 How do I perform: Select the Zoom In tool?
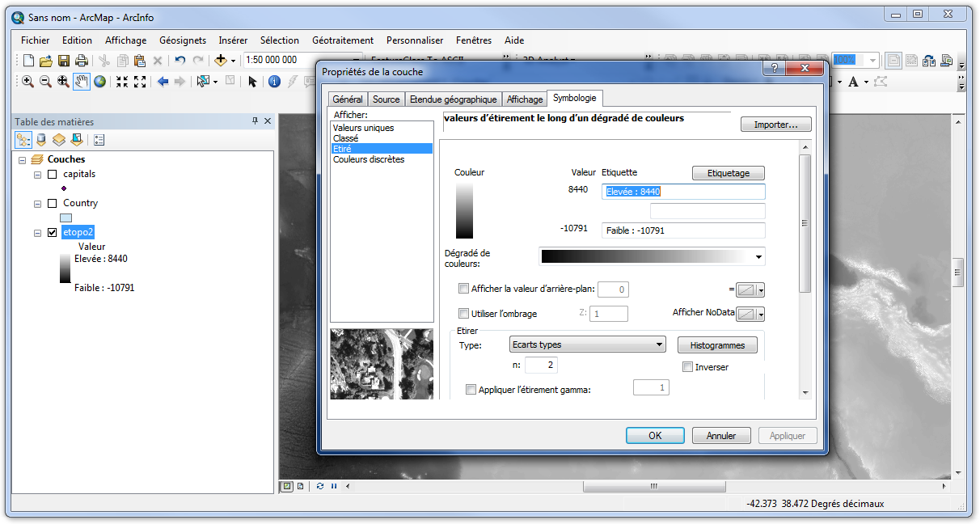click(27, 82)
